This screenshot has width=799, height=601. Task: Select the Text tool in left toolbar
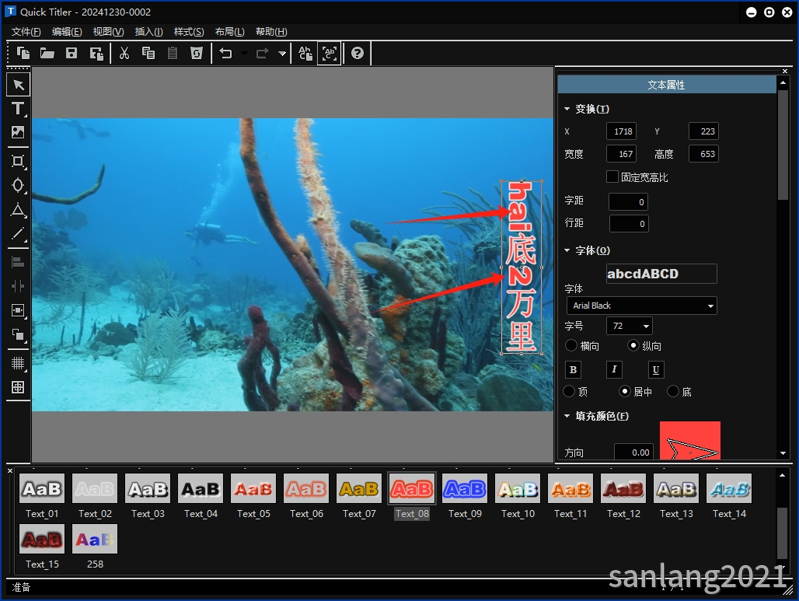[x=18, y=109]
